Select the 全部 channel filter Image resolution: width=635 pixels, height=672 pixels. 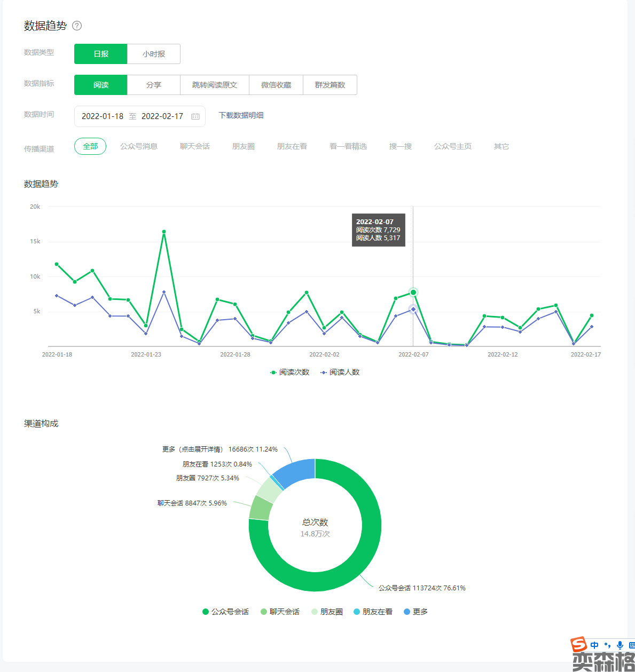coord(90,146)
